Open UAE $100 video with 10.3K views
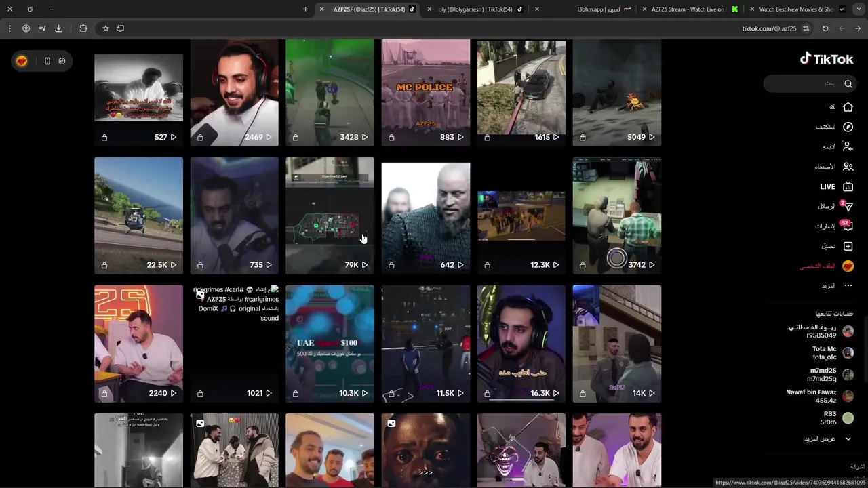This screenshot has height=488, width=868. point(330,344)
